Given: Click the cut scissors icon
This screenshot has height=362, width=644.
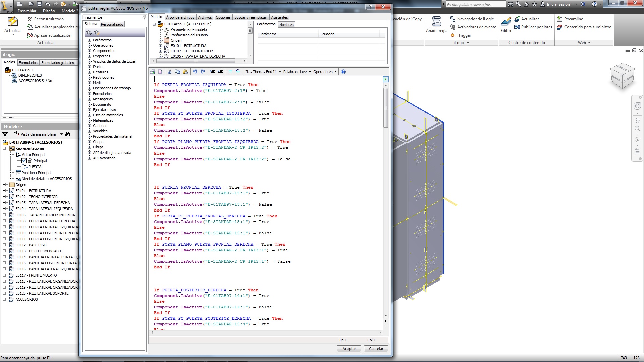Looking at the screenshot, I should [170, 72].
